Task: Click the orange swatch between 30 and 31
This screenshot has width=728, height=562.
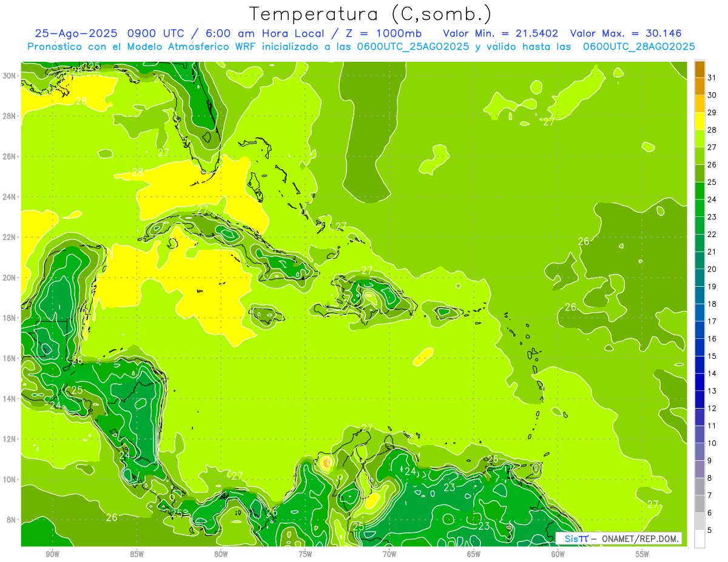Action: point(699,86)
